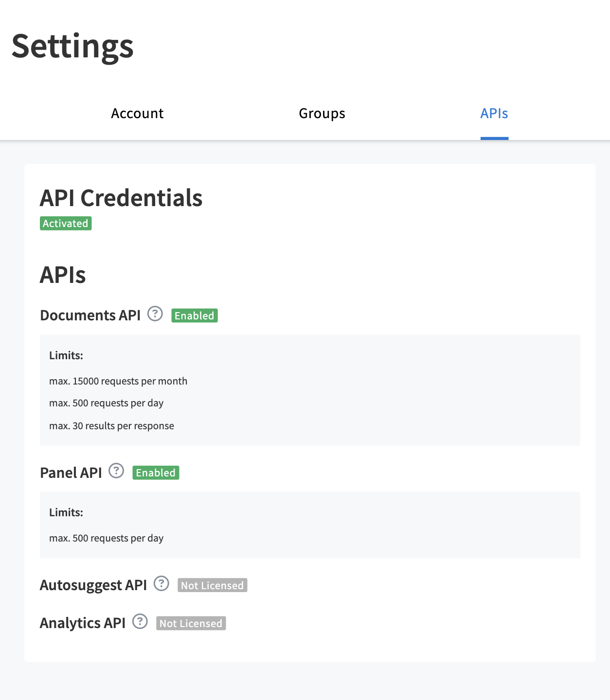Click the Panel API label
Screen dimensions: 610x700
point(71,472)
